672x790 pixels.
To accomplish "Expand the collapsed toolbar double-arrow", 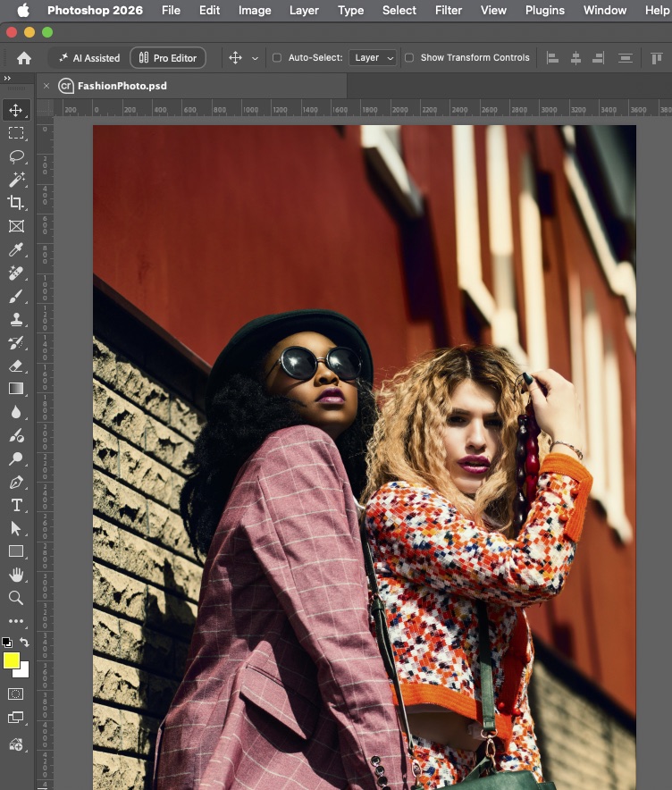I will (x=7, y=78).
